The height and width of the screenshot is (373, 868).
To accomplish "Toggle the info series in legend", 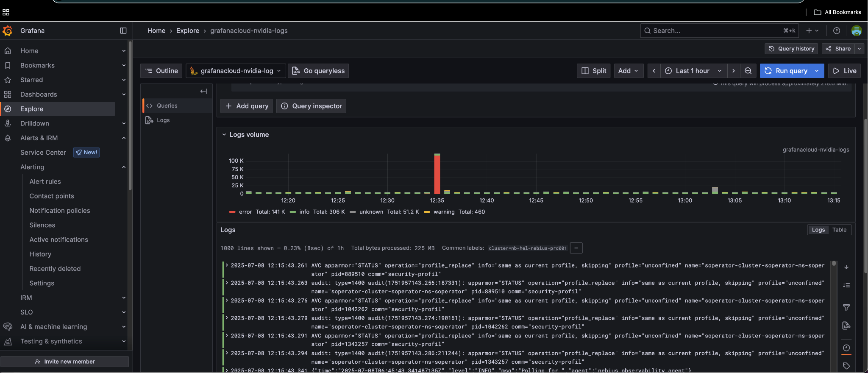I will click(304, 212).
